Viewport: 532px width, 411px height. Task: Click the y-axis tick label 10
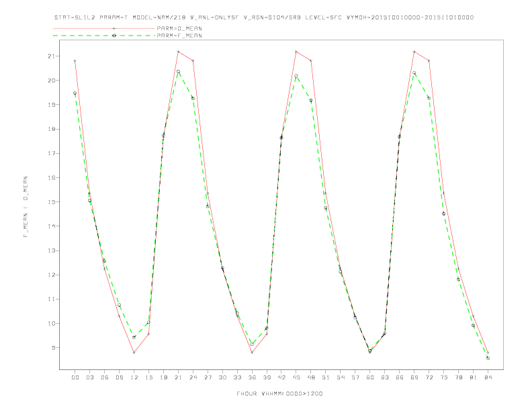(51, 324)
